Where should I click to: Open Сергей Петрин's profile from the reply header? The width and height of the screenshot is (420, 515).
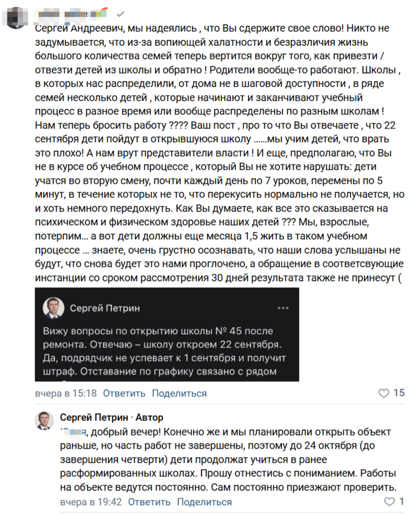tap(93, 417)
